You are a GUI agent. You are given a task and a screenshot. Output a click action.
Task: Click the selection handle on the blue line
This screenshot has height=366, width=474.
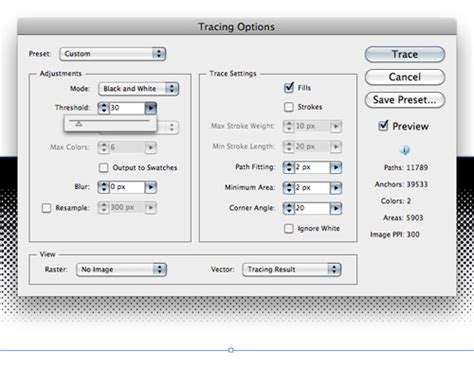click(x=231, y=350)
